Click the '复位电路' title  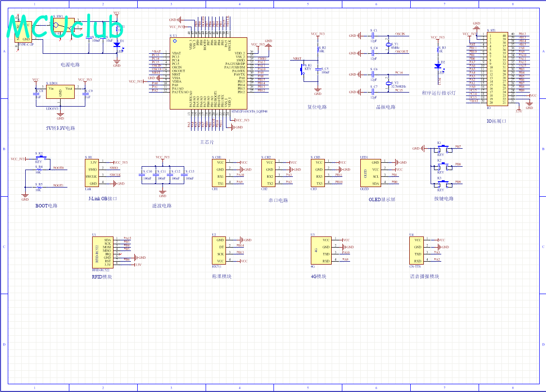pos(317,107)
